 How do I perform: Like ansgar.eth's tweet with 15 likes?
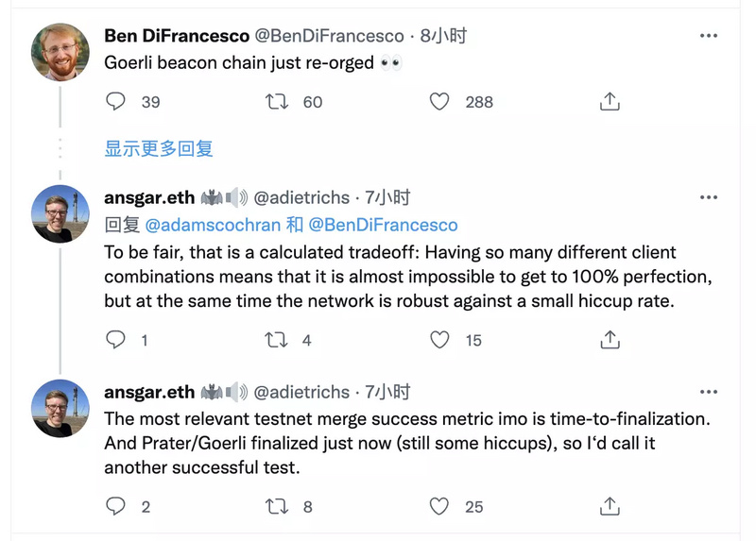coord(439,340)
